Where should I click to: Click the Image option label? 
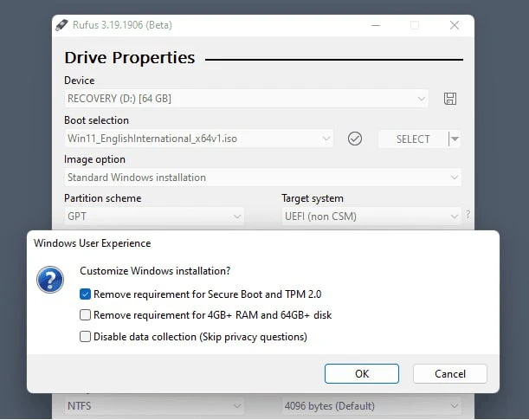pyautogui.click(x=94, y=159)
